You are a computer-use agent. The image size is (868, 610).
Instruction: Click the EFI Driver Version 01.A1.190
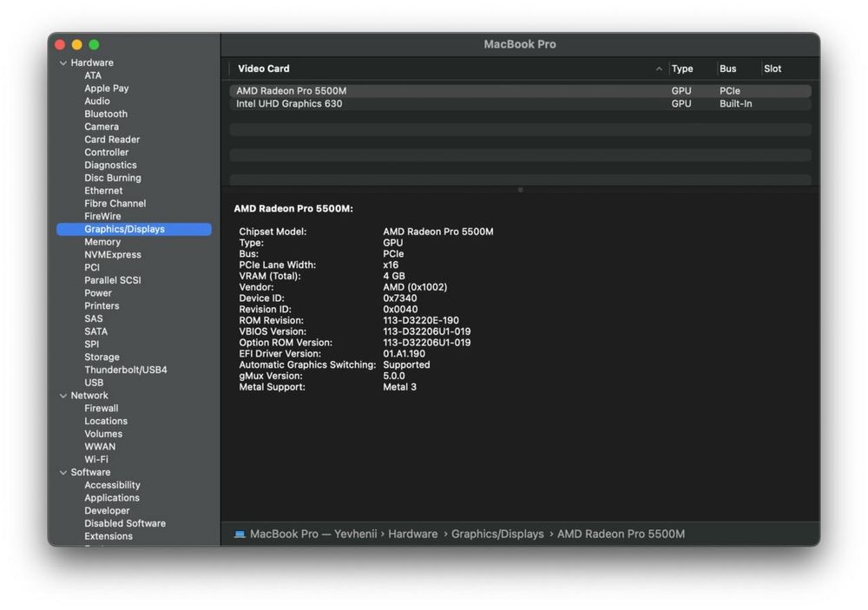pos(404,354)
